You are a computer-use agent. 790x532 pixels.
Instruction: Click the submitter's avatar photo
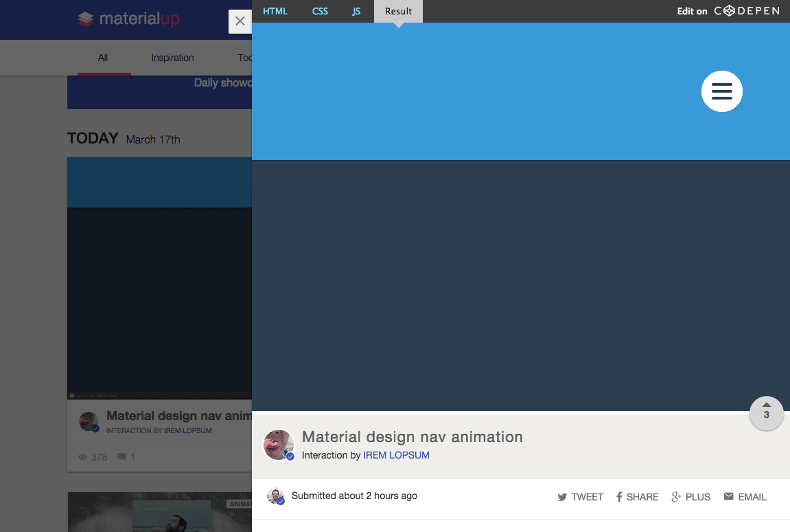click(277, 496)
